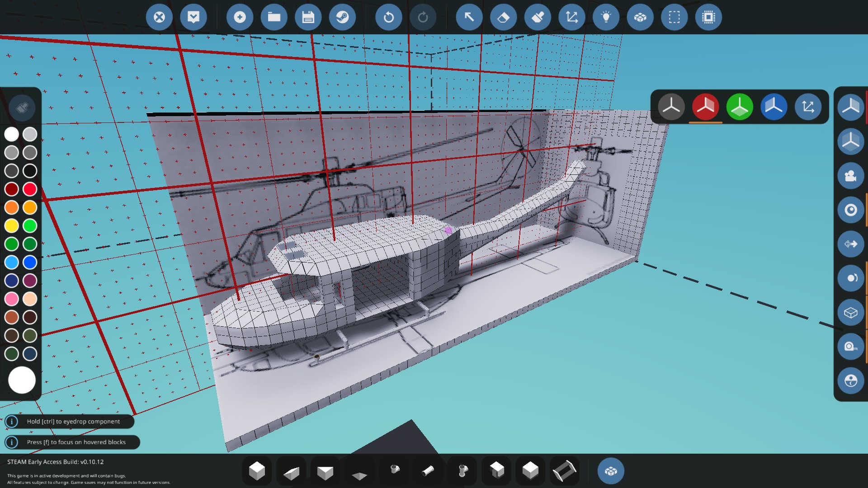Pick the pink color swatch
This screenshot has height=488, width=868.
coord(12,299)
